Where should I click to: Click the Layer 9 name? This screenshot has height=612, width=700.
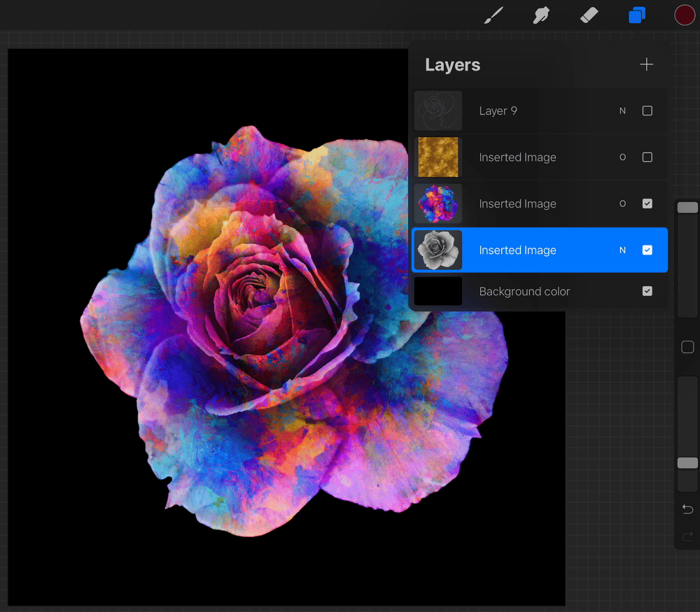[498, 111]
